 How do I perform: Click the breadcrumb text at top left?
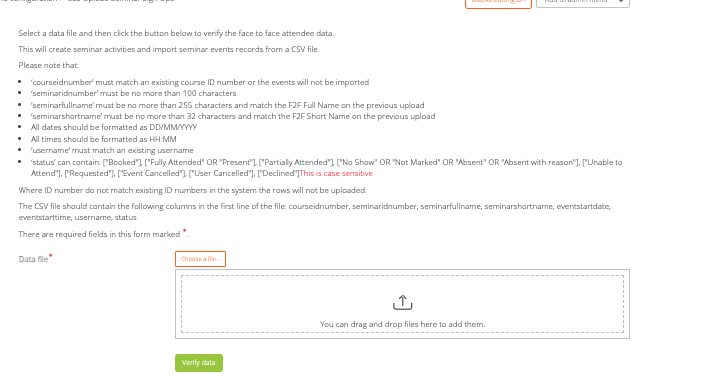(x=87, y=1)
